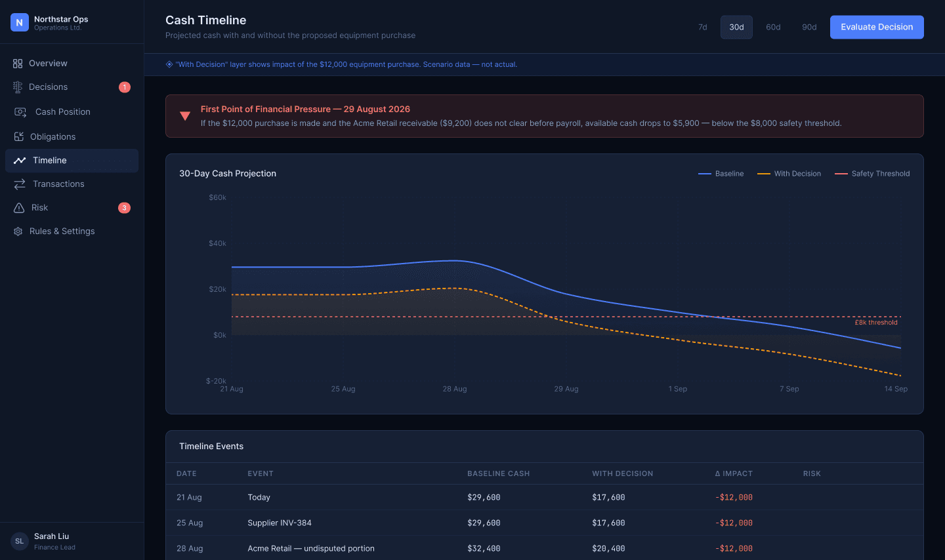Click the $20,400 with-decision value
Screen dimensions: 945x560
click(x=608, y=549)
